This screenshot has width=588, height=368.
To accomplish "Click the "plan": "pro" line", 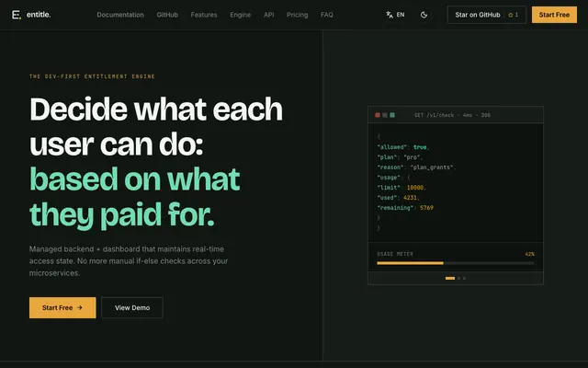I will (x=401, y=157).
